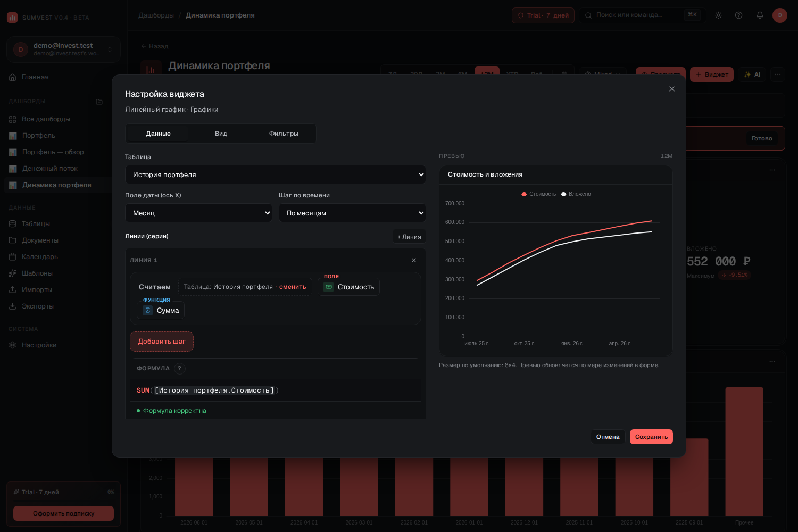798x532 pixels.
Task: Open notifications bell icon
Action: [x=760, y=15]
